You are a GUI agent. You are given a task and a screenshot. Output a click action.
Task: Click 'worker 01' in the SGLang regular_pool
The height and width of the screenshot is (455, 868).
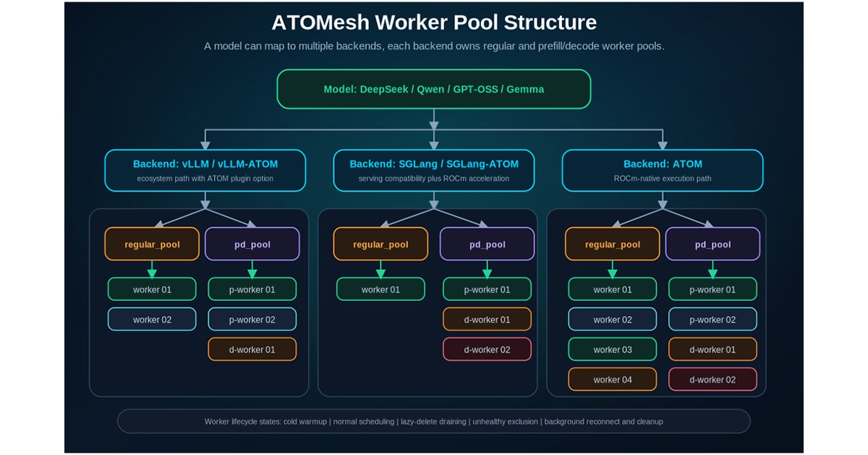(x=380, y=289)
